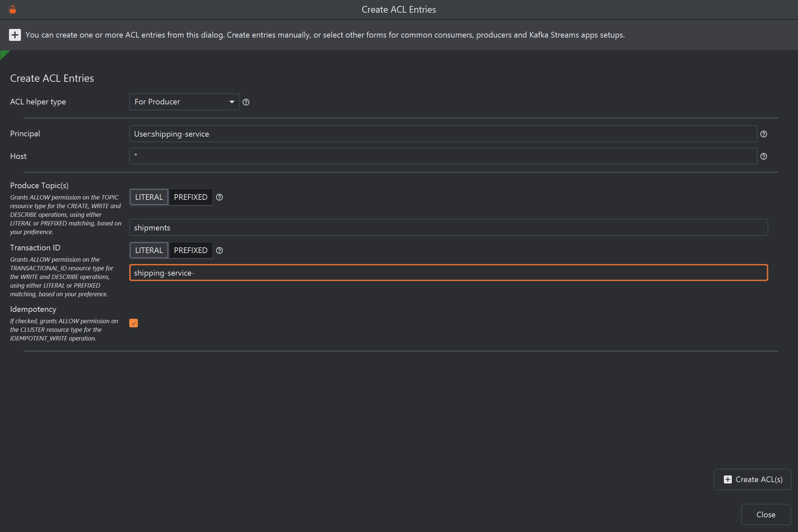Viewport: 798px width, 532px height.
Task: Uncheck the Idempotency checkbox
Action: (134, 323)
